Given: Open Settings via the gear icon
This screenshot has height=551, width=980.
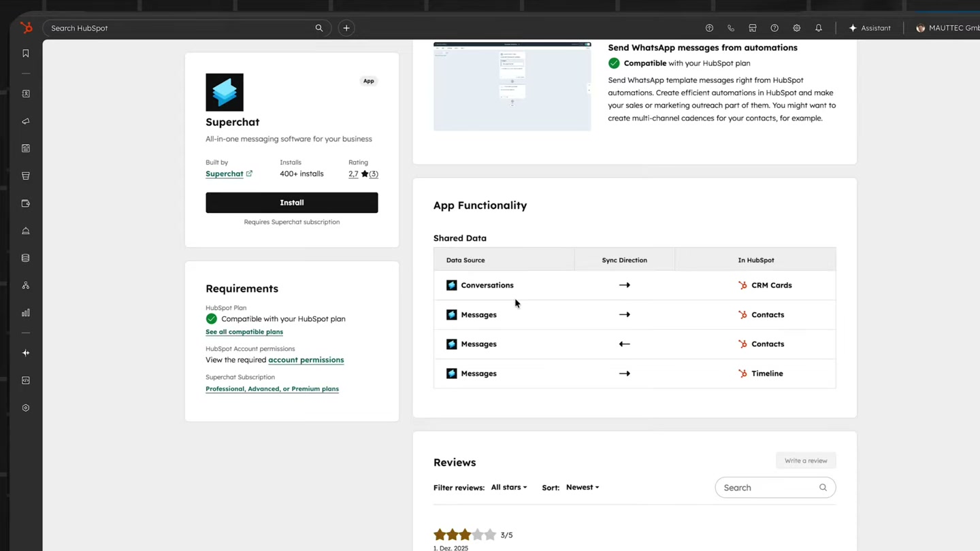Looking at the screenshot, I should [x=796, y=28].
